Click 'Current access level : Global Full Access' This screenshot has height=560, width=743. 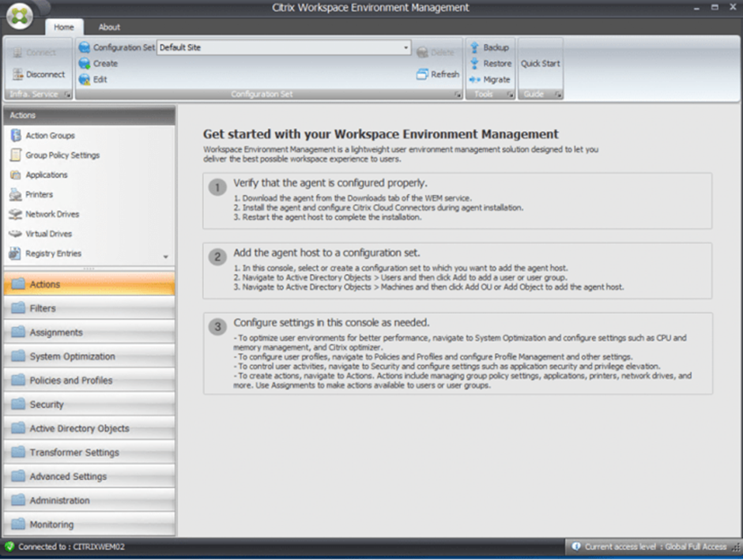point(655,547)
